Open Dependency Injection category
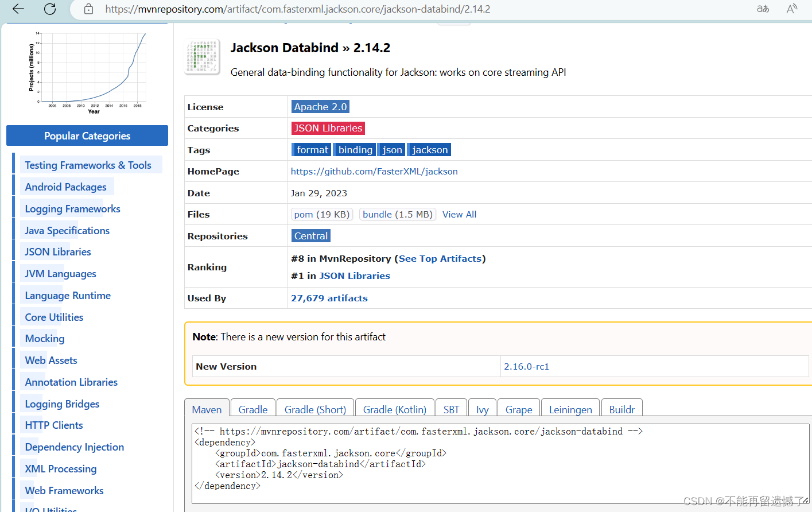812x512 pixels. (x=75, y=447)
